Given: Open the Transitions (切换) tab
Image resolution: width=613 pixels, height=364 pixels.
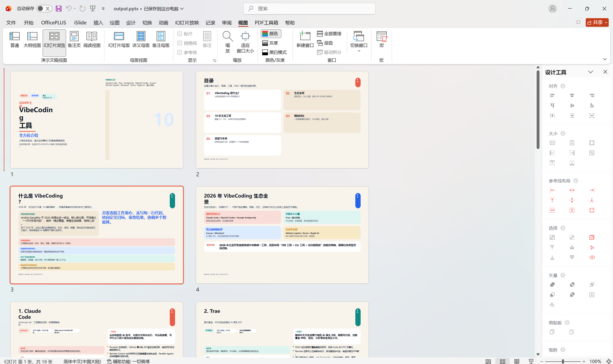Looking at the screenshot, I should tap(147, 22).
